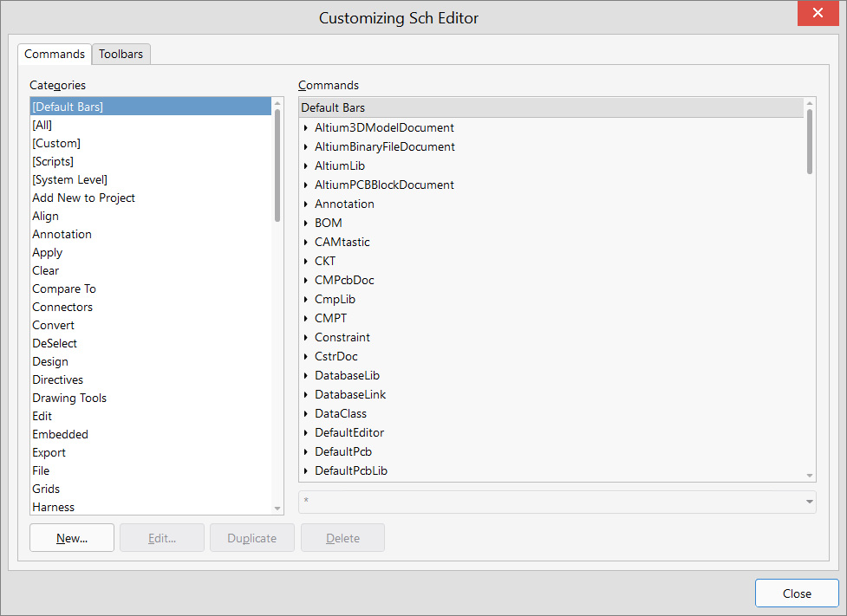This screenshot has width=847, height=616.
Task: Click the Delete button
Action: click(x=342, y=538)
